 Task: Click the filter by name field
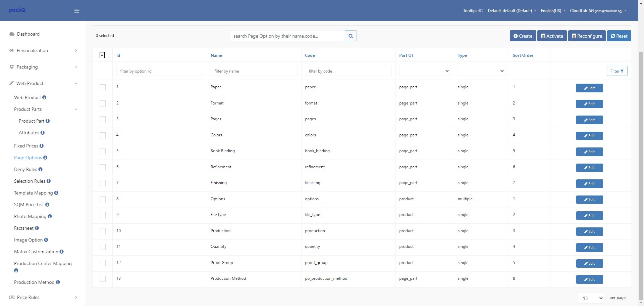pos(254,71)
